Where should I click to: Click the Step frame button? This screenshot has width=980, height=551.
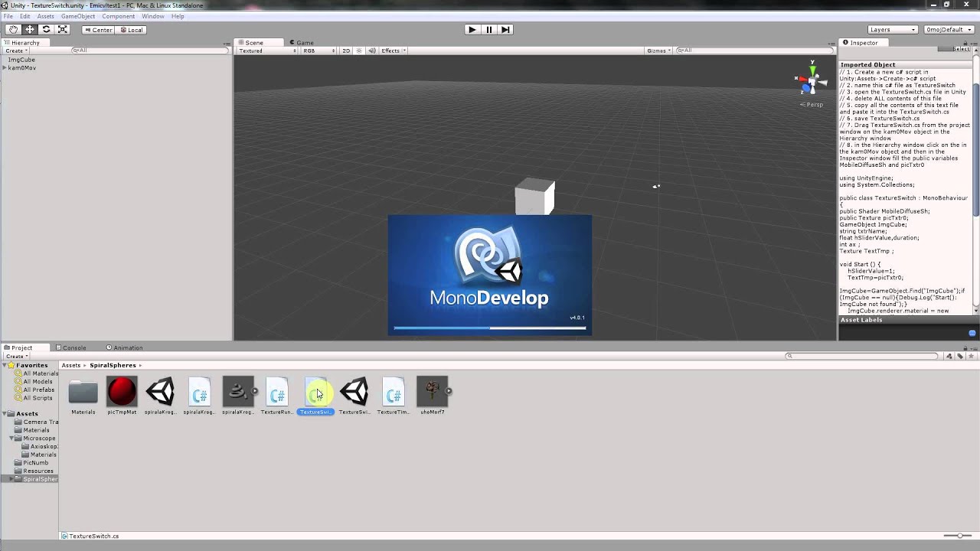click(x=505, y=29)
